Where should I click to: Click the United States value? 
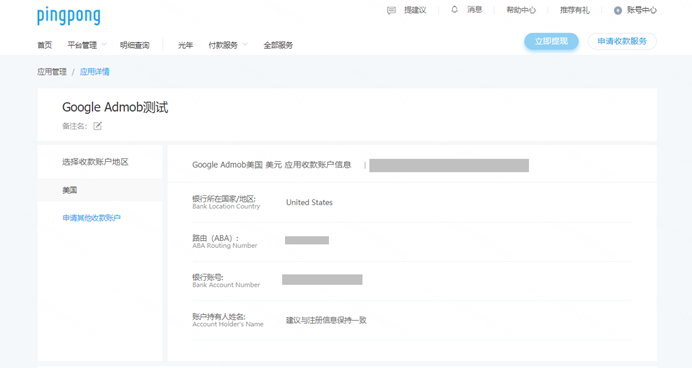309,203
